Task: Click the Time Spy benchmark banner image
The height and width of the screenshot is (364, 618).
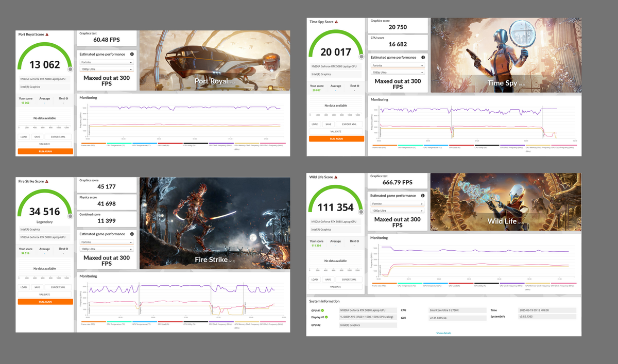Action: click(x=506, y=56)
